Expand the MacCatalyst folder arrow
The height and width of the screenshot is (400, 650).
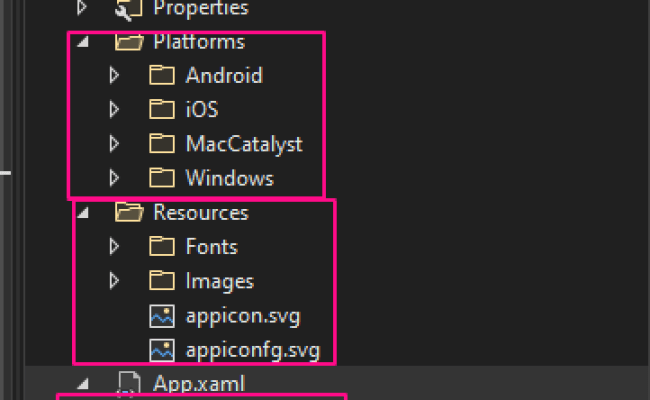click(x=114, y=144)
